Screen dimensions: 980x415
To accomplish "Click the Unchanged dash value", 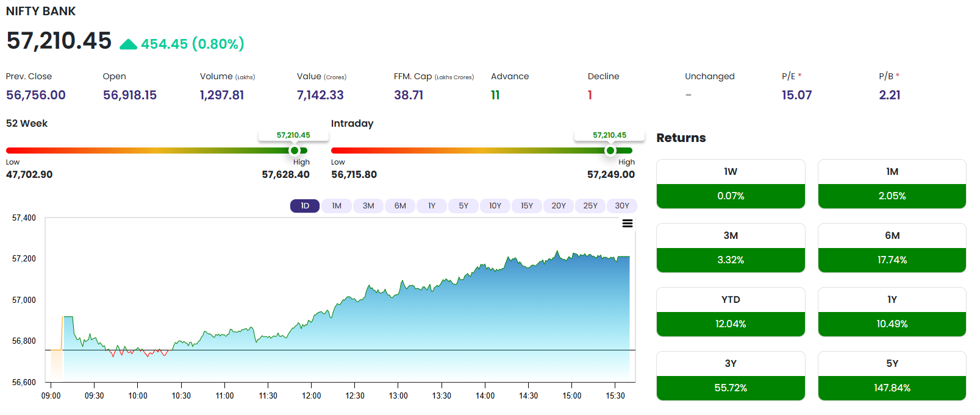I will pyautogui.click(x=689, y=95).
